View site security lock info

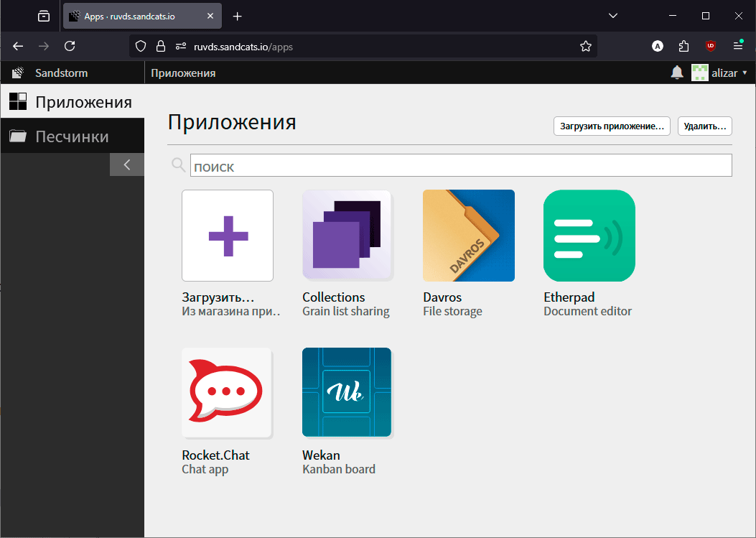tap(161, 46)
